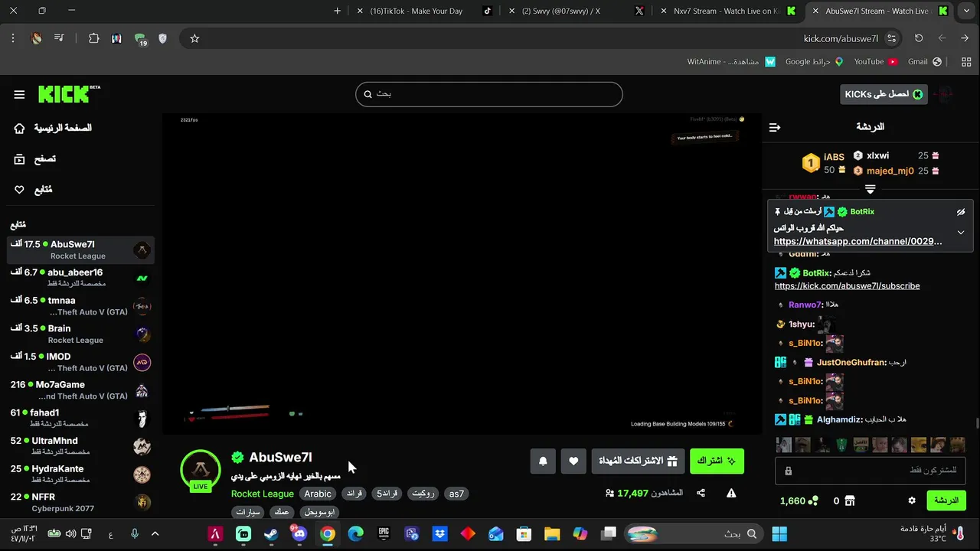The image size is (980, 551).
Task: Open the following heart icon in sidebar
Action: (x=19, y=190)
